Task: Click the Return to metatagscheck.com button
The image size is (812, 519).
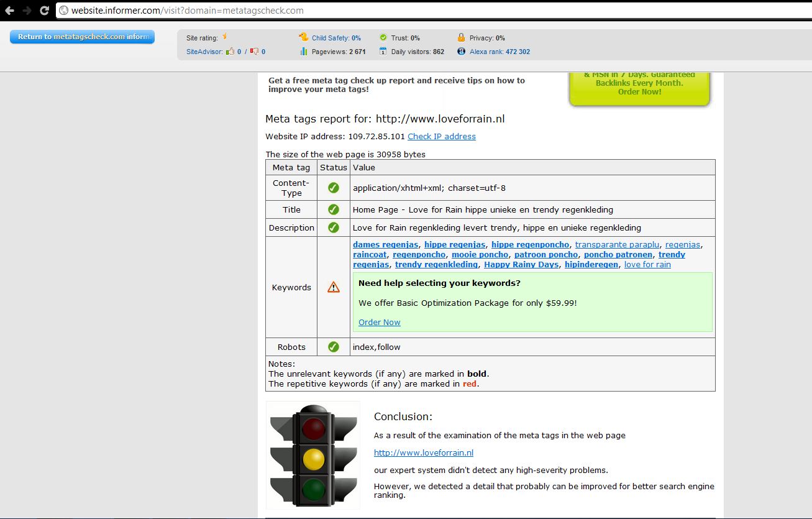Action: pyautogui.click(x=82, y=37)
